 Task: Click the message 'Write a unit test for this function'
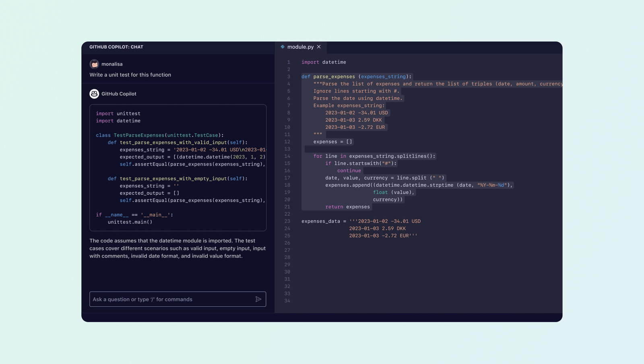tap(130, 74)
